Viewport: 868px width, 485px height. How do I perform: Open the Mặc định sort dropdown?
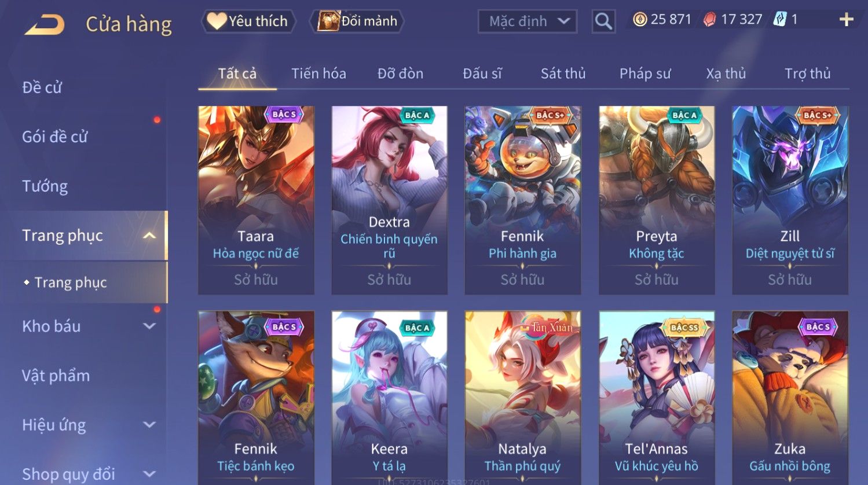coord(528,21)
